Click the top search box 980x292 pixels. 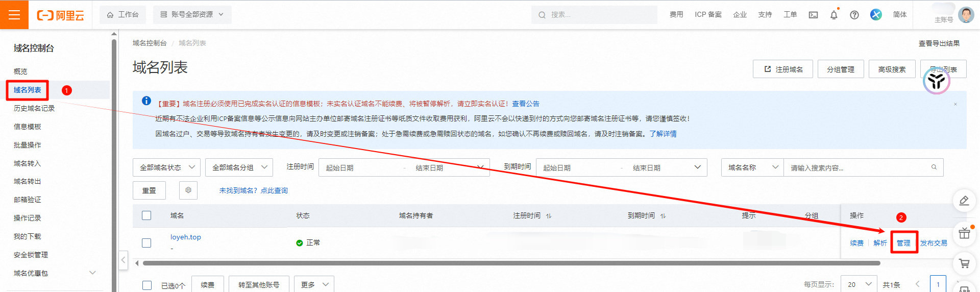tap(594, 15)
